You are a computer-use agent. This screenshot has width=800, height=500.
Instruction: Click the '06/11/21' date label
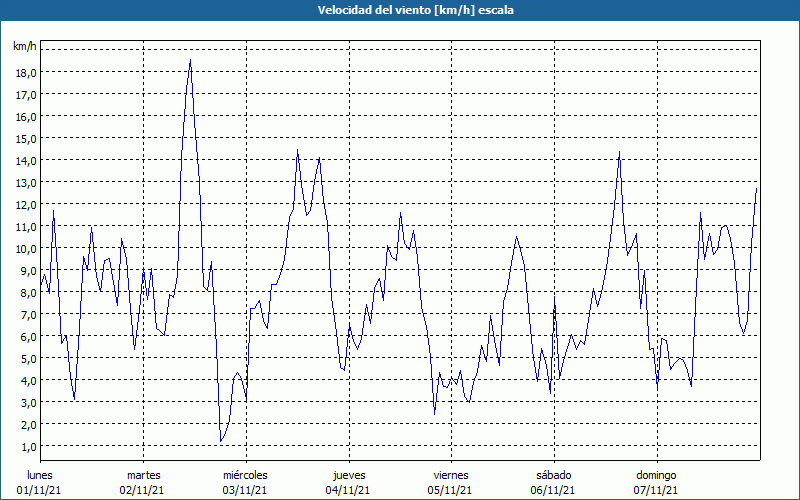pyautogui.click(x=553, y=490)
